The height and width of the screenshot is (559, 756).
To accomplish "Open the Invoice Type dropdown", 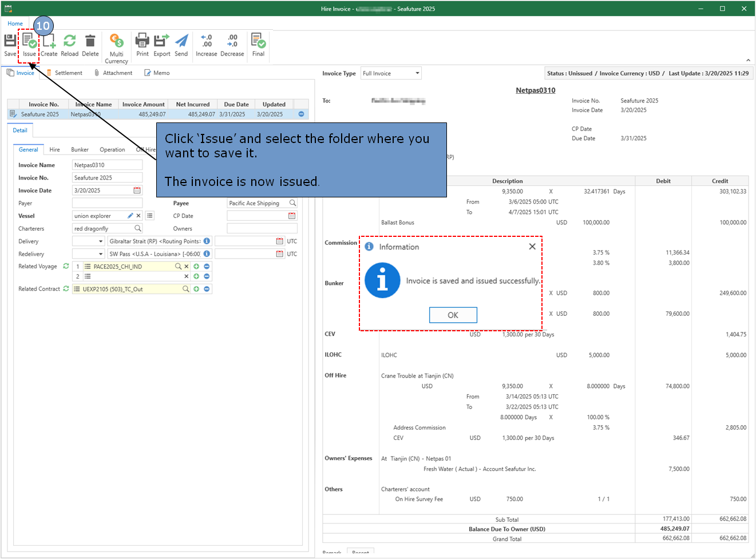I will coord(417,73).
